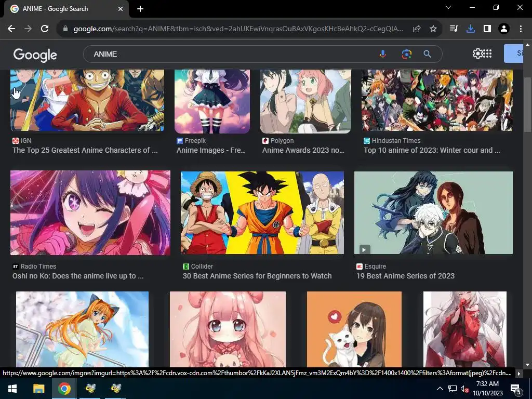Open the muted volume tray icon
The width and height of the screenshot is (532, 399).
pos(464,389)
